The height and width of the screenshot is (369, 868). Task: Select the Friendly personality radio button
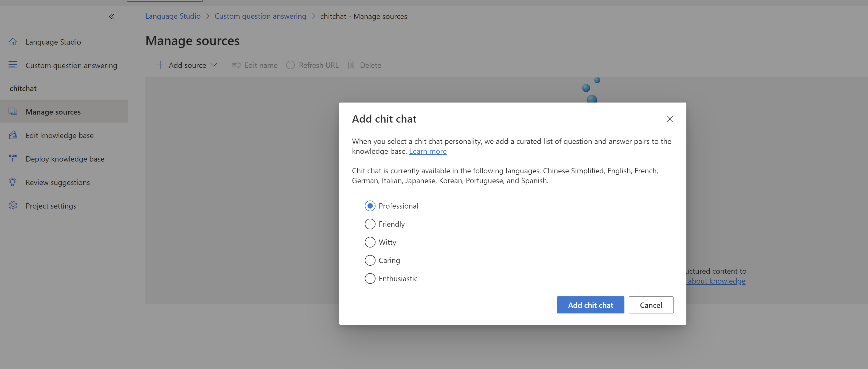[x=370, y=224]
